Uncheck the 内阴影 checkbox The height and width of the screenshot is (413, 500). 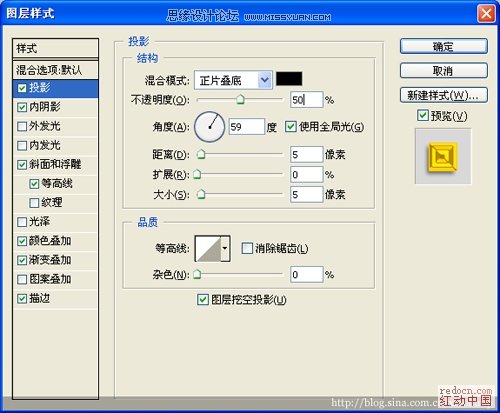22,107
